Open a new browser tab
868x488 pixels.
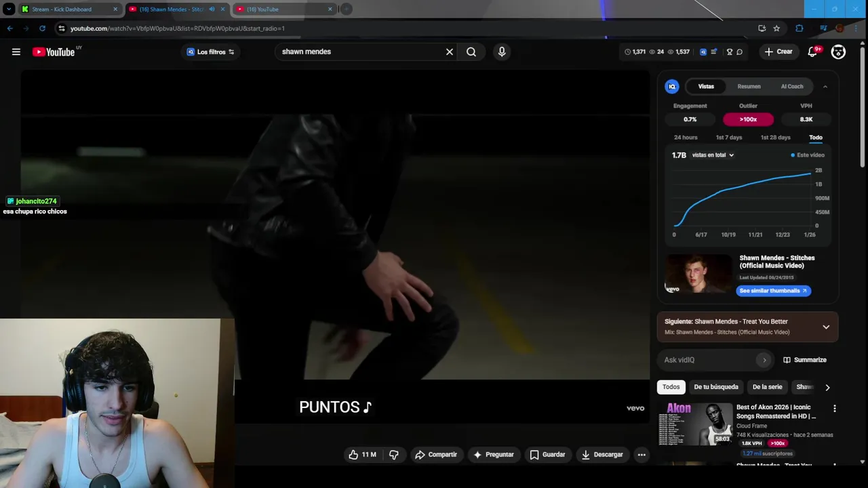(346, 9)
